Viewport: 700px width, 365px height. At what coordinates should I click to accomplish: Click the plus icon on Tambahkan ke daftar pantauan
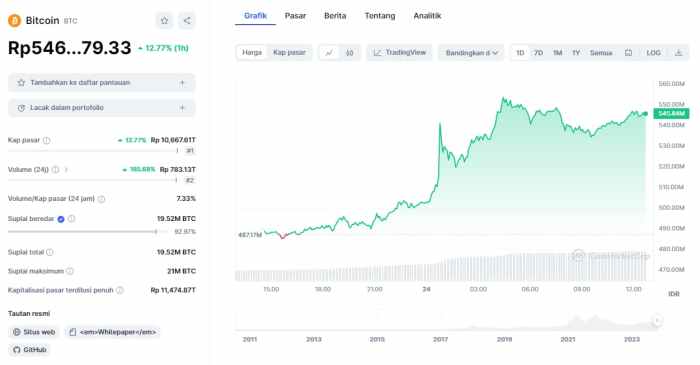(182, 83)
